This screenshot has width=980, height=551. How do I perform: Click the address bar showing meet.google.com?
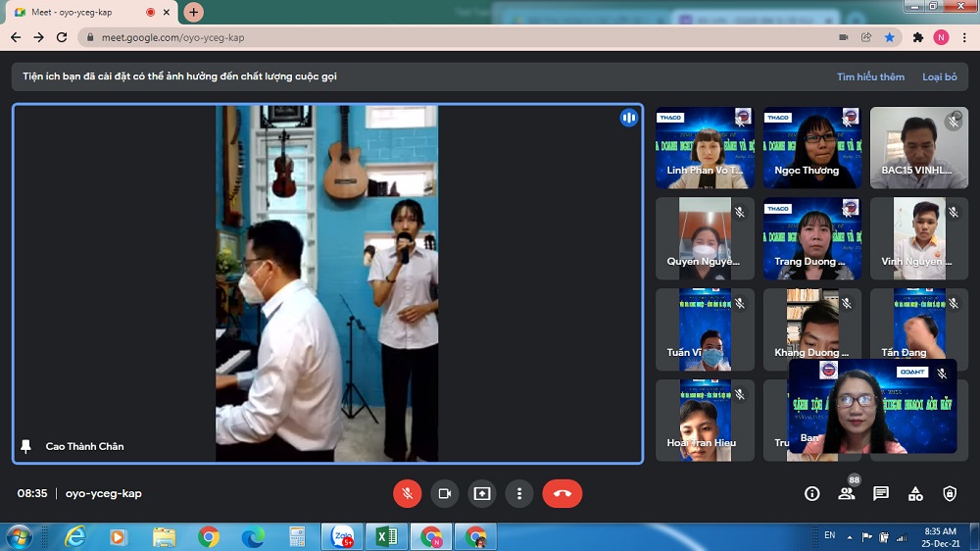(441, 37)
